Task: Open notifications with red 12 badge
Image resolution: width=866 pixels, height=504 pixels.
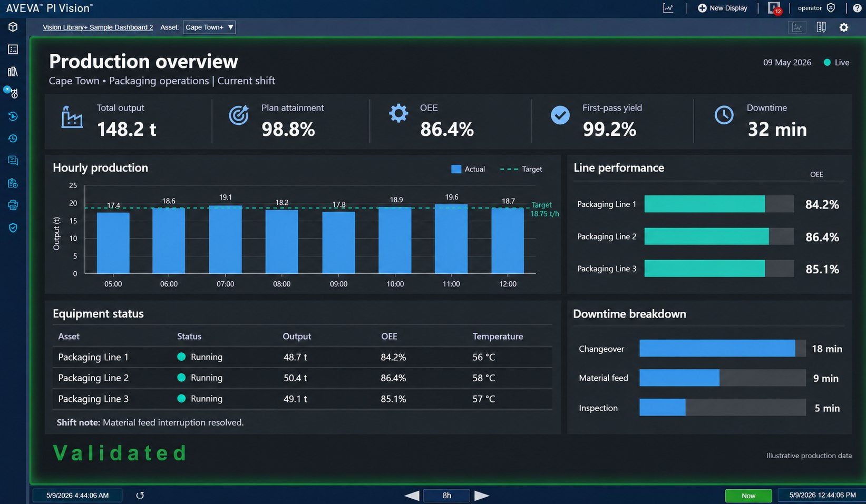Action: pyautogui.click(x=774, y=8)
